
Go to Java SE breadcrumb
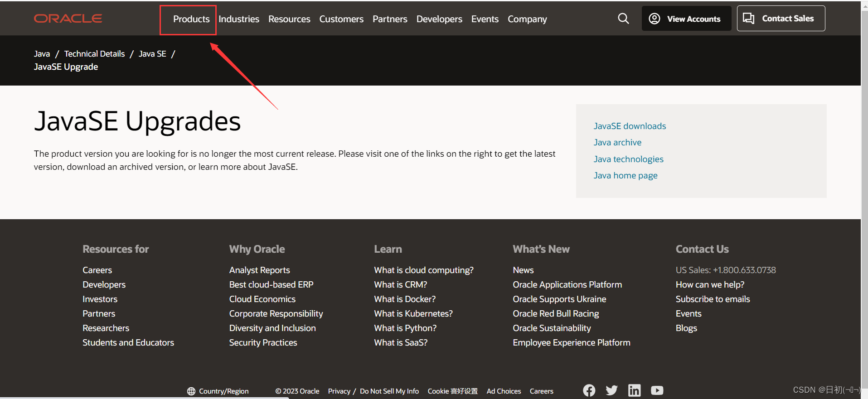pos(152,53)
